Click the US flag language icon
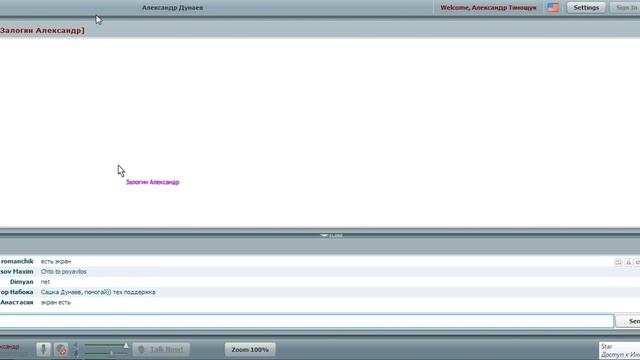Screen dimensions: 640x360 [553, 7]
